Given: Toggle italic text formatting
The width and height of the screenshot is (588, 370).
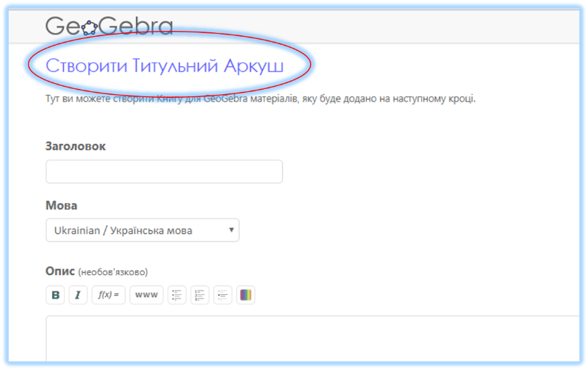Looking at the screenshot, I should (x=78, y=295).
